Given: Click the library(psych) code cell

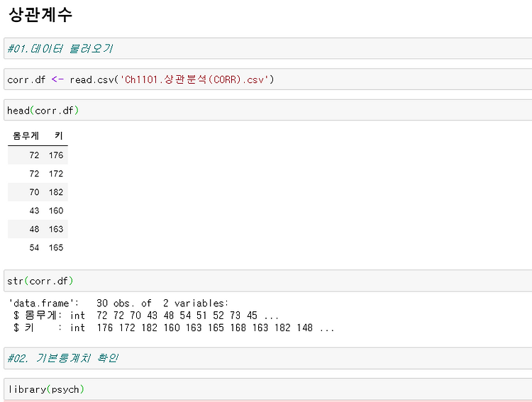Looking at the screenshot, I should [267, 389].
